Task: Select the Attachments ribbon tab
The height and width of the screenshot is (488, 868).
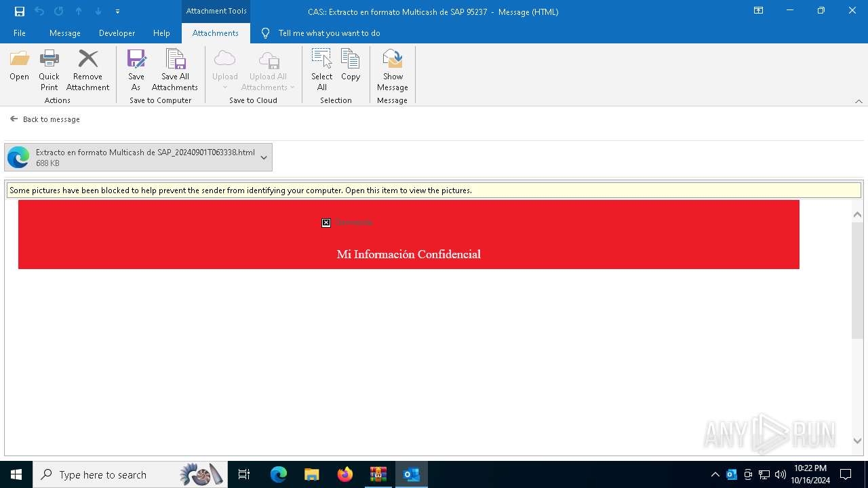Action: 216,33
